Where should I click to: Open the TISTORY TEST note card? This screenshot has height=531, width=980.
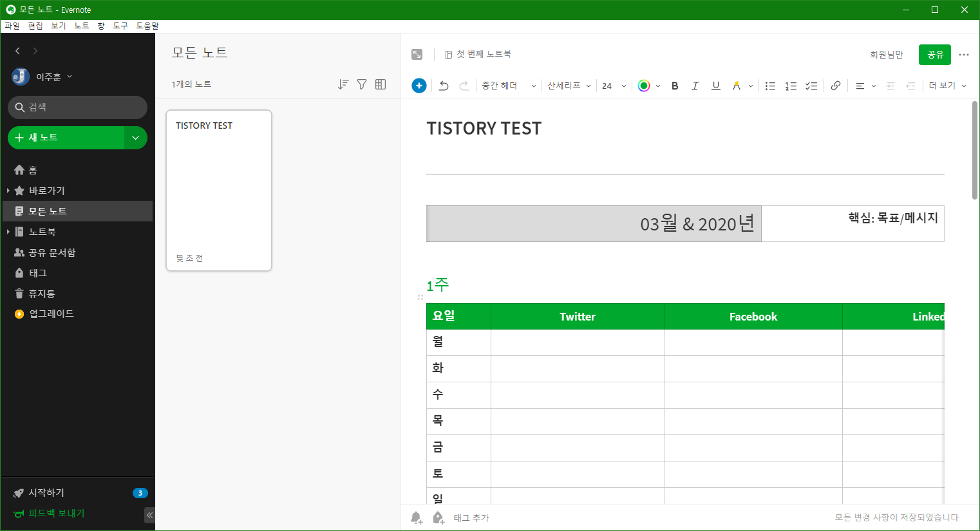pyautogui.click(x=219, y=191)
